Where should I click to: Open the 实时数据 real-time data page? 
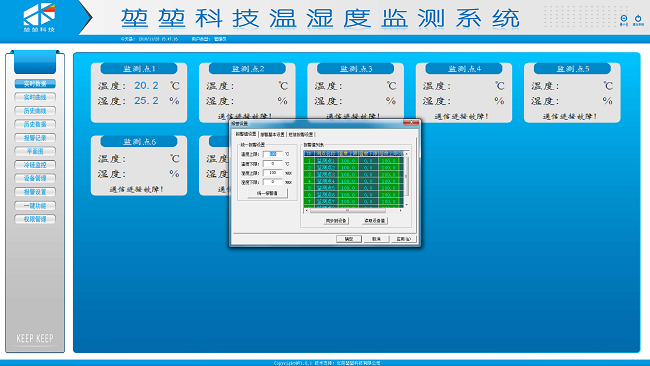point(35,84)
